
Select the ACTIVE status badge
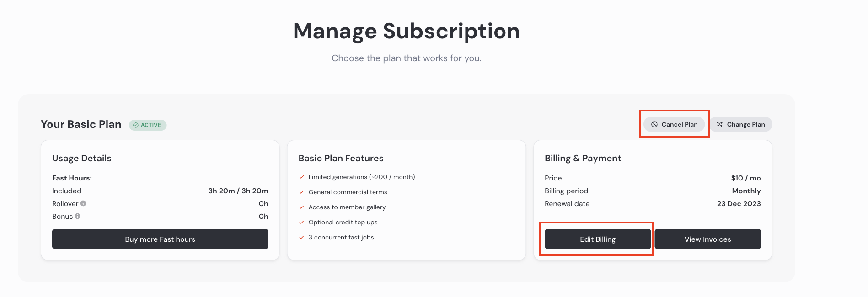point(147,125)
